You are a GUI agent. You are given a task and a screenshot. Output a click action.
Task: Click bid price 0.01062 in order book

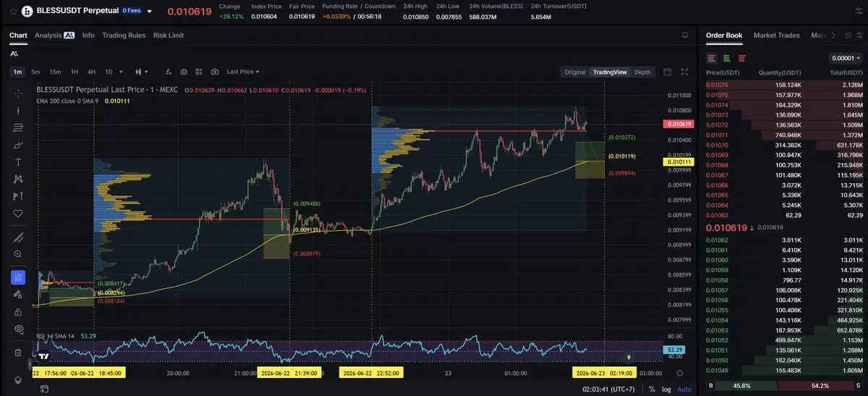point(718,240)
